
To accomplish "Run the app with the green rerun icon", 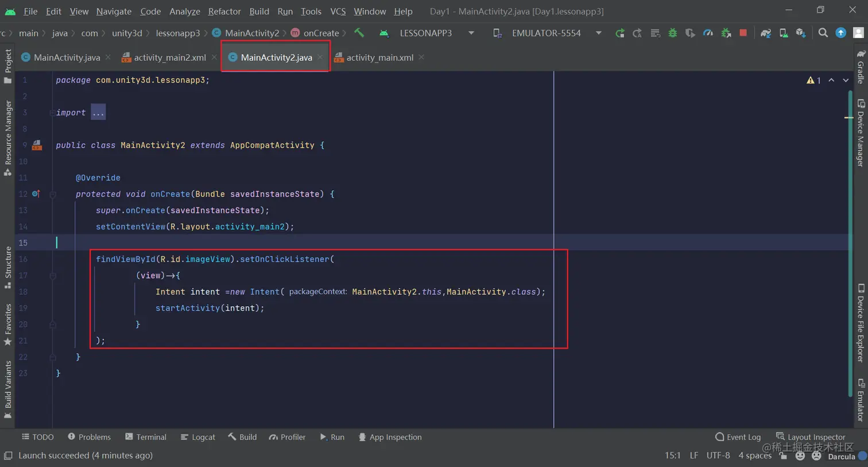I will tap(619, 33).
